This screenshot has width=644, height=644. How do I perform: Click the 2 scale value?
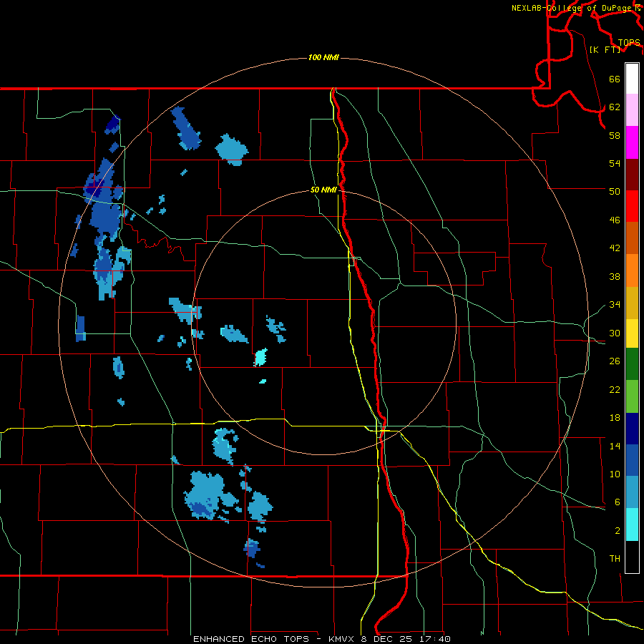pos(617,531)
